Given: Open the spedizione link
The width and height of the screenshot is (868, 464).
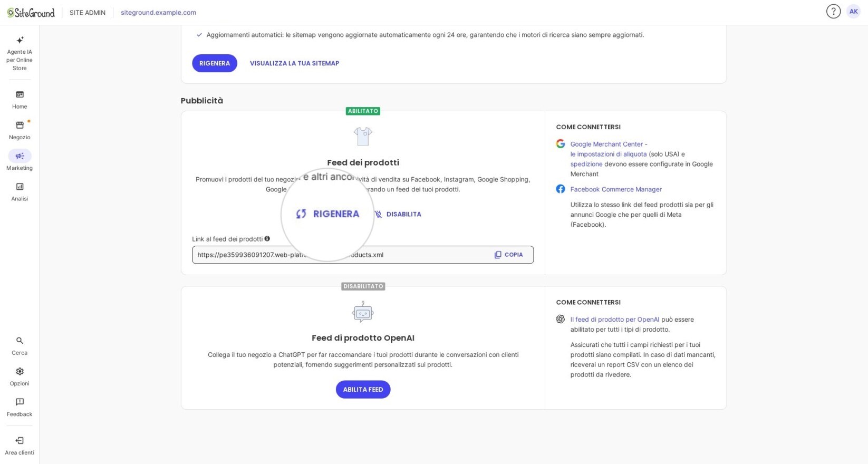Looking at the screenshot, I should (x=586, y=164).
